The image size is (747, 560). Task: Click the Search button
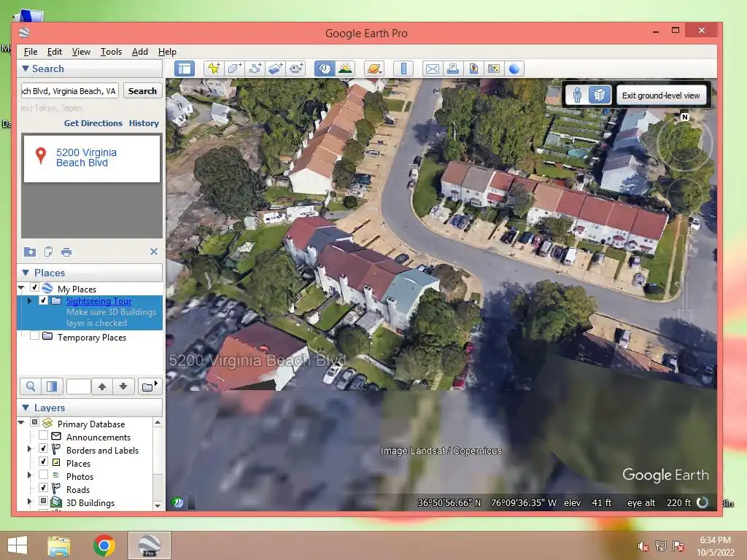coord(142,91)
